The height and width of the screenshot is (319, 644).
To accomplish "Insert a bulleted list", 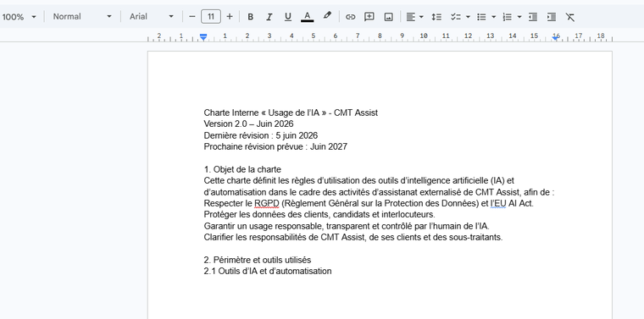I will coord(481,17).
